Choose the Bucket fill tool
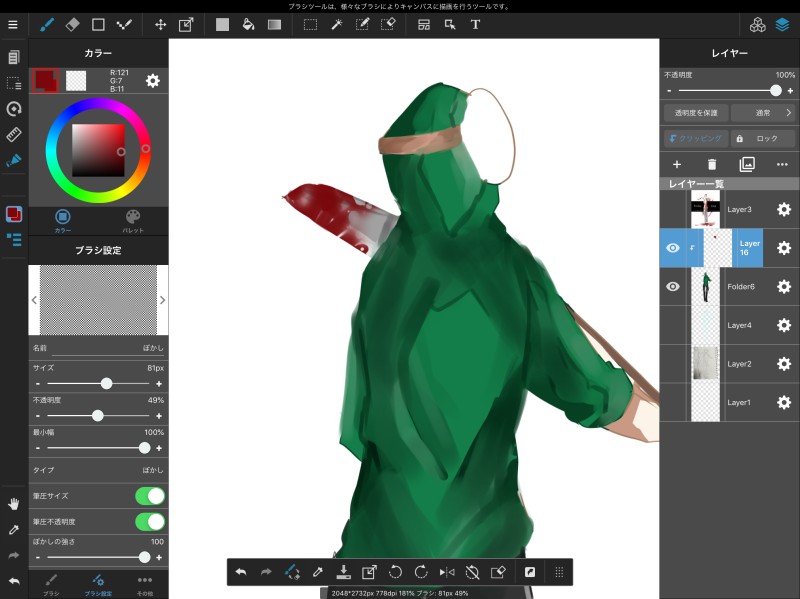This screenshot has height=599, width=800. [x=248, y=24]
